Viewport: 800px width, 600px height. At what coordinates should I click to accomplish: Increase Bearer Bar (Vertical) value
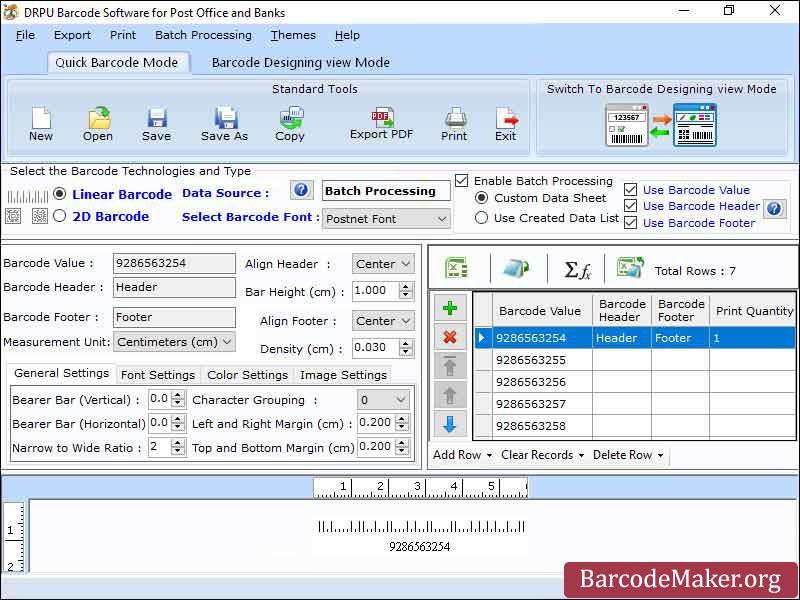coord(178,395)
